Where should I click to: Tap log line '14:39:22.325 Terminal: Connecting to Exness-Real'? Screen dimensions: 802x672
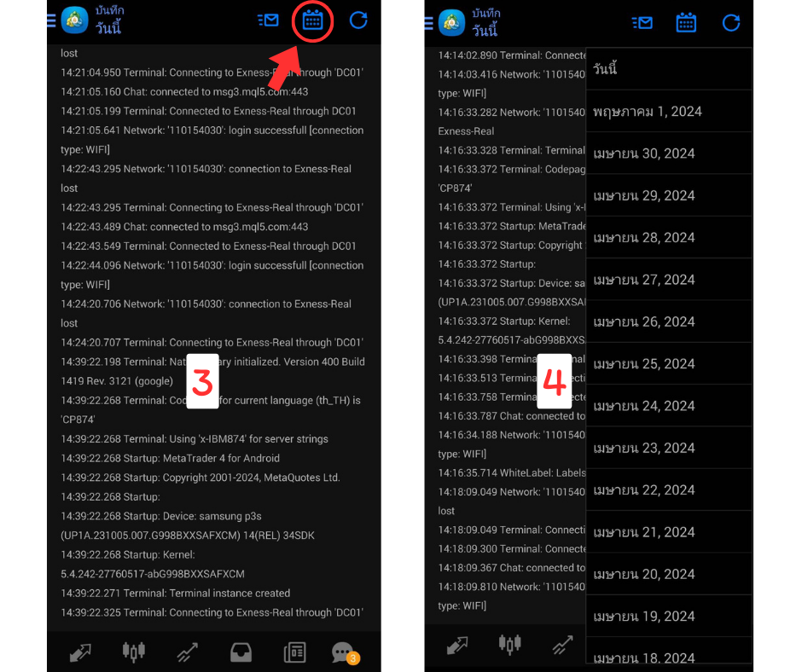pos(212,612)
